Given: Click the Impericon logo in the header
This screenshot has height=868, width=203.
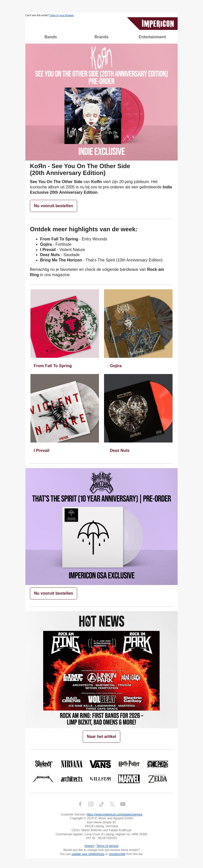Looking at the screenshot, I should [x=153, y=24].
